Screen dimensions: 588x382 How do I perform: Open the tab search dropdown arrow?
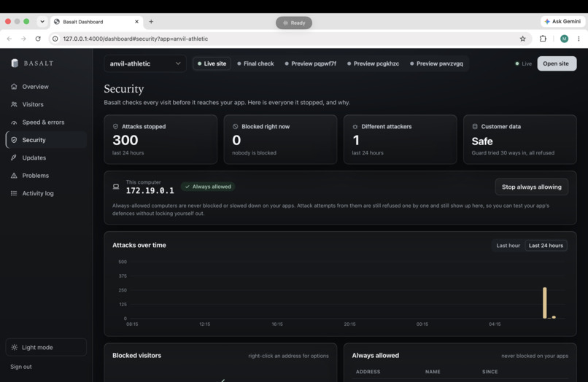point(42,22)
